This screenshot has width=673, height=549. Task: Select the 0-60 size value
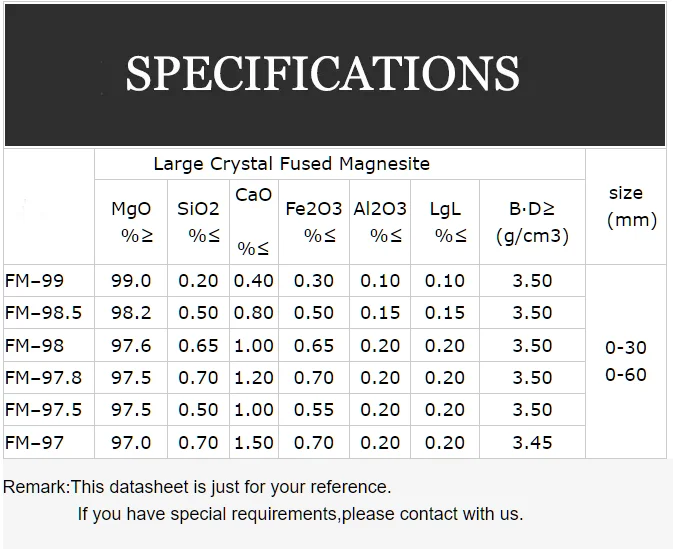point(626,375)
